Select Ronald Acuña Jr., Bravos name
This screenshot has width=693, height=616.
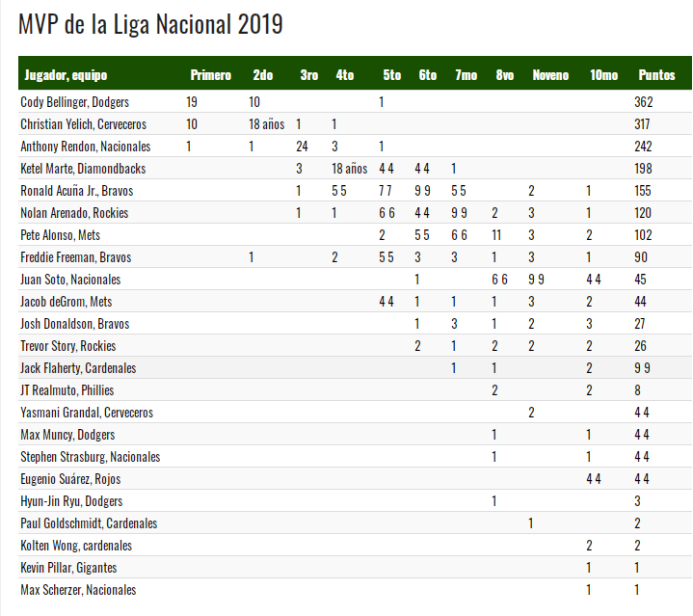coord(76,191)
